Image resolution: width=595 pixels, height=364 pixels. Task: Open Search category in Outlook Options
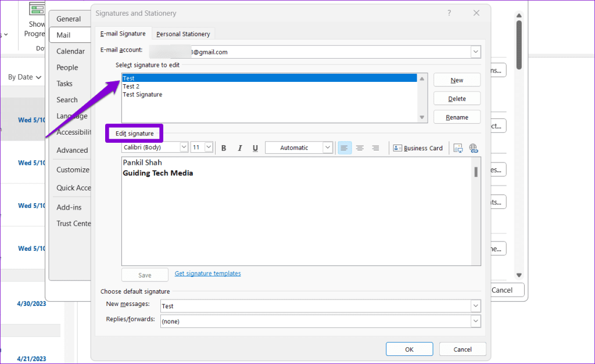[x=67, y=100]
